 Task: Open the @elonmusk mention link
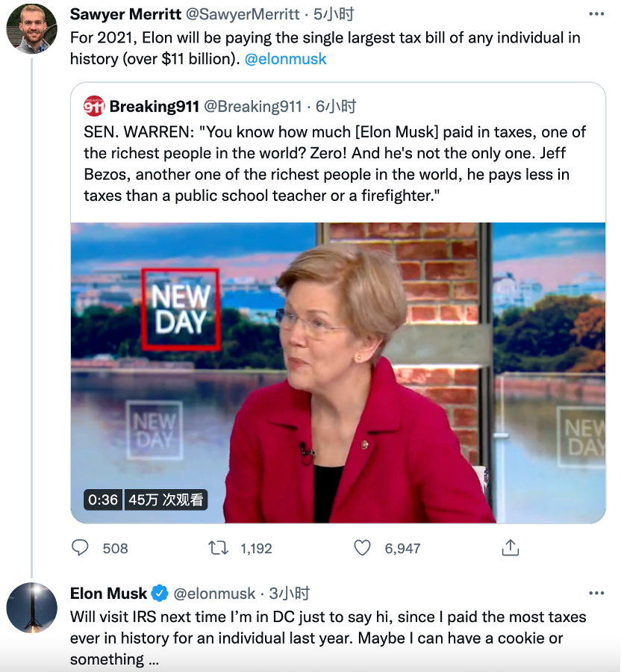point(286,58)
